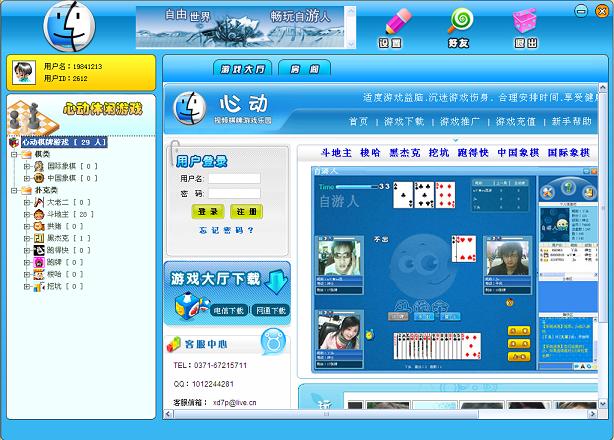The width and height of the screenshot is (614, 440).
Task: Click the 扑克类 folder icon
Action: click(x=26, y=190)
